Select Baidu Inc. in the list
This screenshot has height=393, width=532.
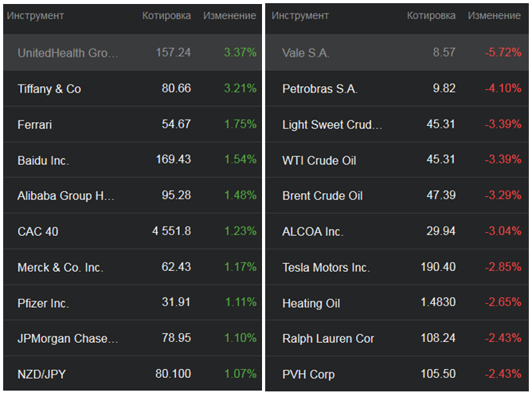coord(43,160)
